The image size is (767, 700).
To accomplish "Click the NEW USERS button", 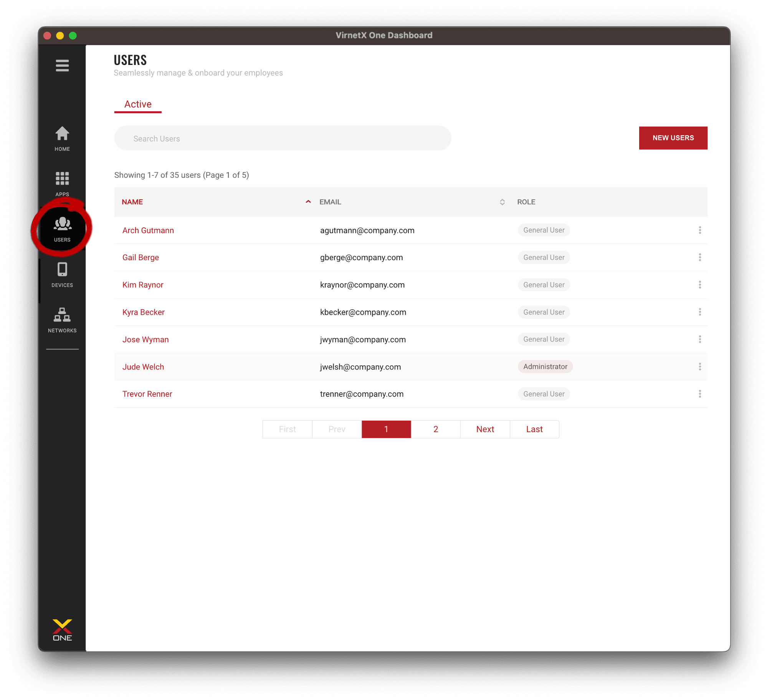I will tap(673, 138).
